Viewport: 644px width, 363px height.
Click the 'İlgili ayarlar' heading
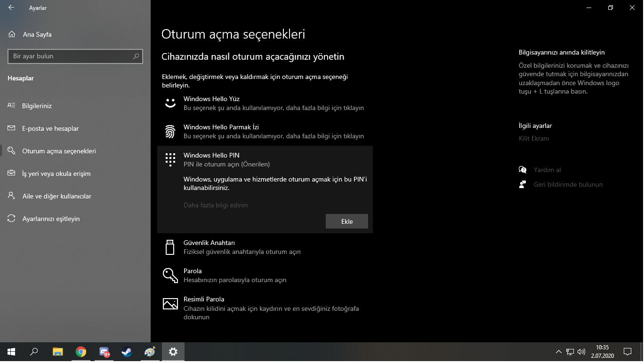click(535, 126)
